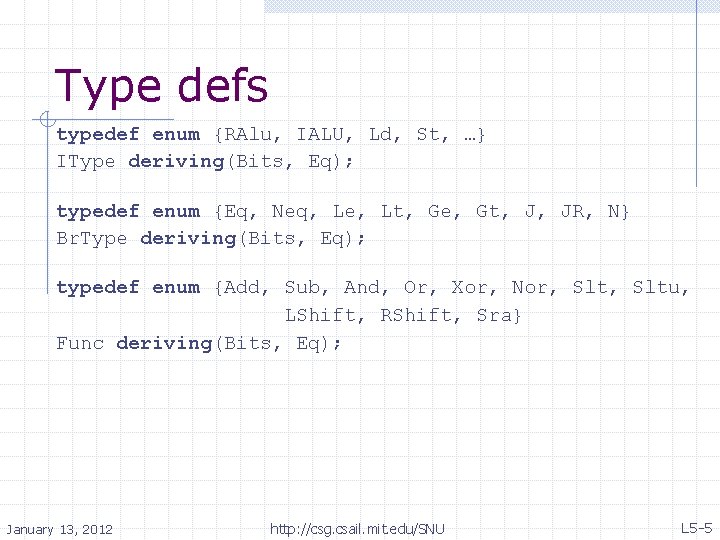Screen dimensions: 720x540
Task: Select the L5-5 slide number
Action: (697, 528)
